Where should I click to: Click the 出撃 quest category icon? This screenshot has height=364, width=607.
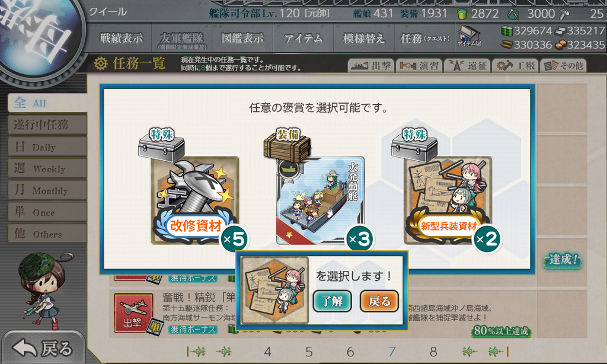tap(132, 313)
